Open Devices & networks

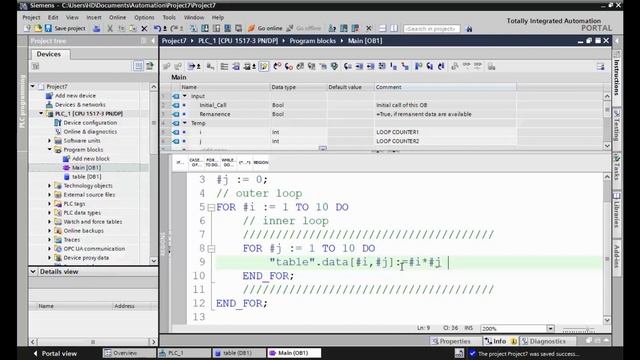tap(80, 104)
